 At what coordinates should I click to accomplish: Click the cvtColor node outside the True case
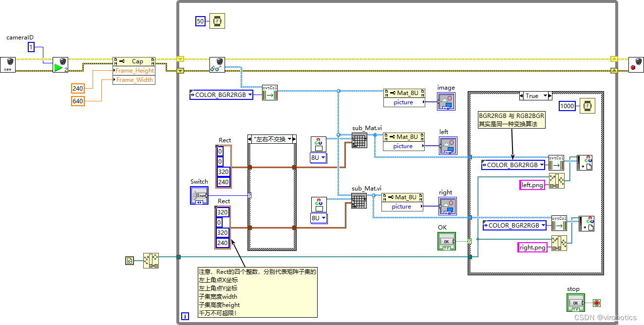point(270,93)
